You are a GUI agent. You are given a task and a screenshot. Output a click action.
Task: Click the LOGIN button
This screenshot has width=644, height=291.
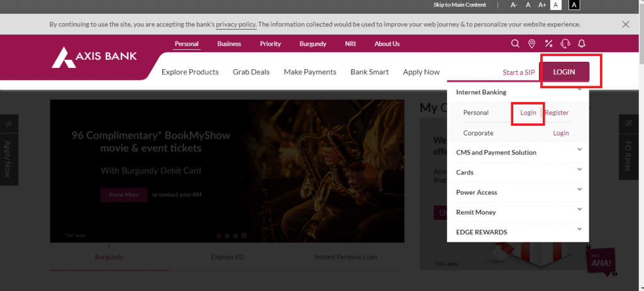click(564, 72)
